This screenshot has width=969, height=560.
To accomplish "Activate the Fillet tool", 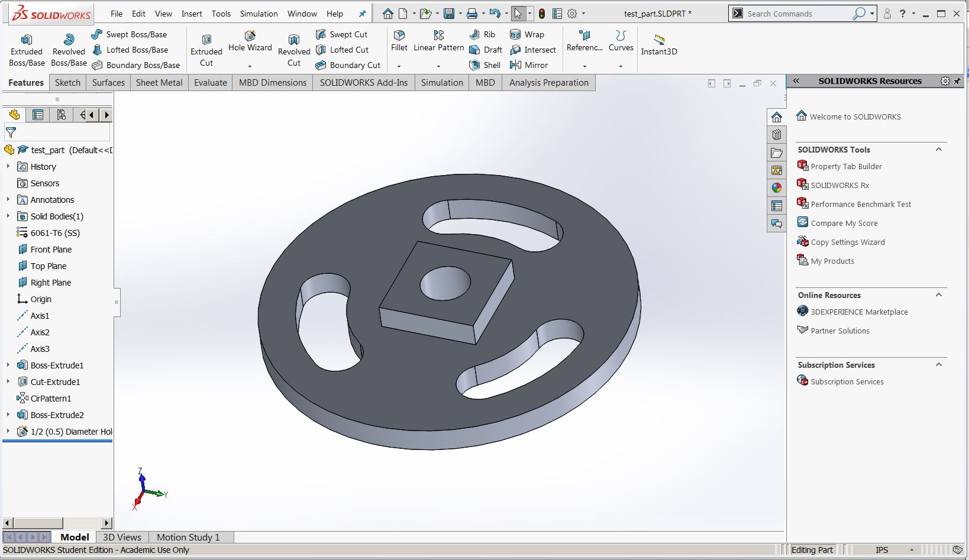I will [x=399, y=41].
